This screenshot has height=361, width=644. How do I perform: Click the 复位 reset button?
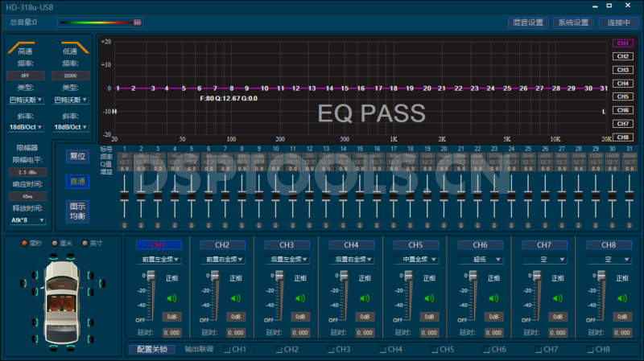(x=77, y=155)
